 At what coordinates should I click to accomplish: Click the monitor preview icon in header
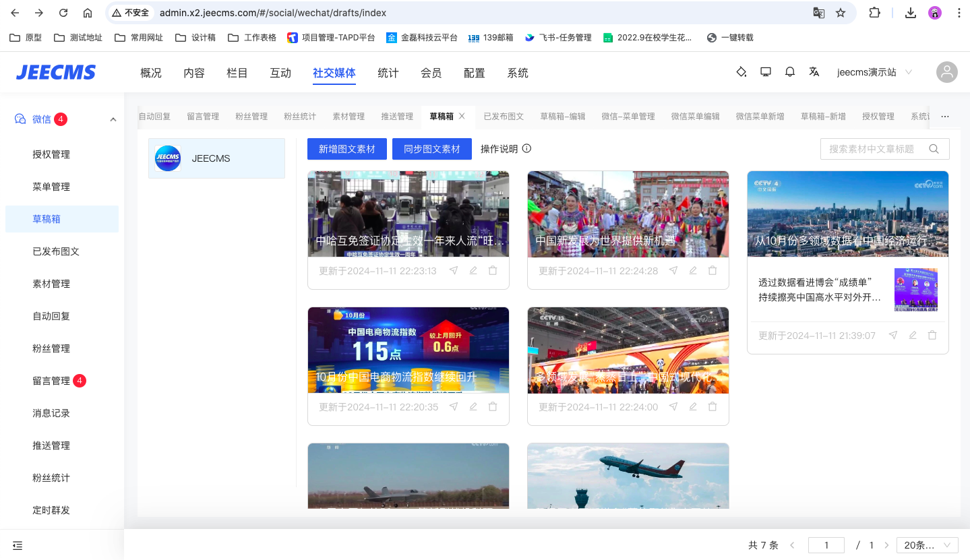766,72
